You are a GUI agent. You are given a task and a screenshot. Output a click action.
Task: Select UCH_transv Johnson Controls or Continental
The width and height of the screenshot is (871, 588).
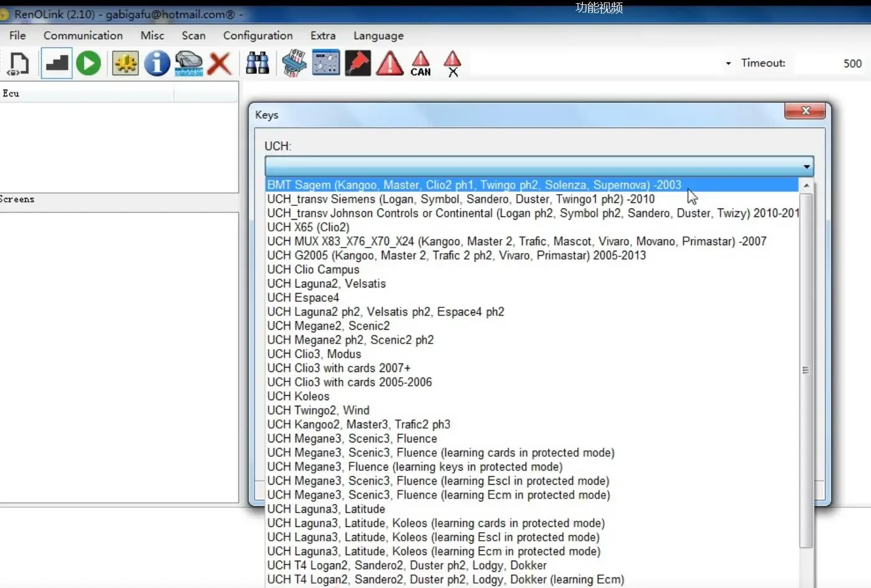[x=532, y=213]
